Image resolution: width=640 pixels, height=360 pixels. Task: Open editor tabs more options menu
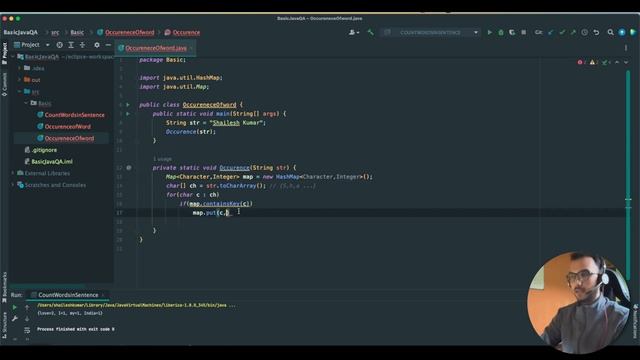[626, 48]
